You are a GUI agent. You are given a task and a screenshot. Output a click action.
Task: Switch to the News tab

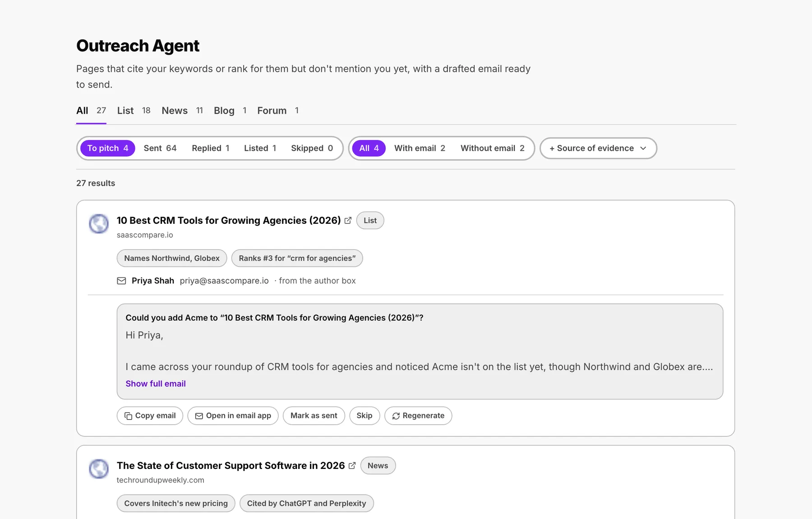click(x=182, y=111)
